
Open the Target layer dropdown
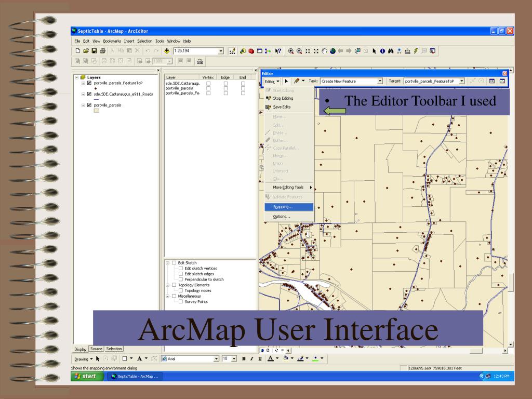462,81
